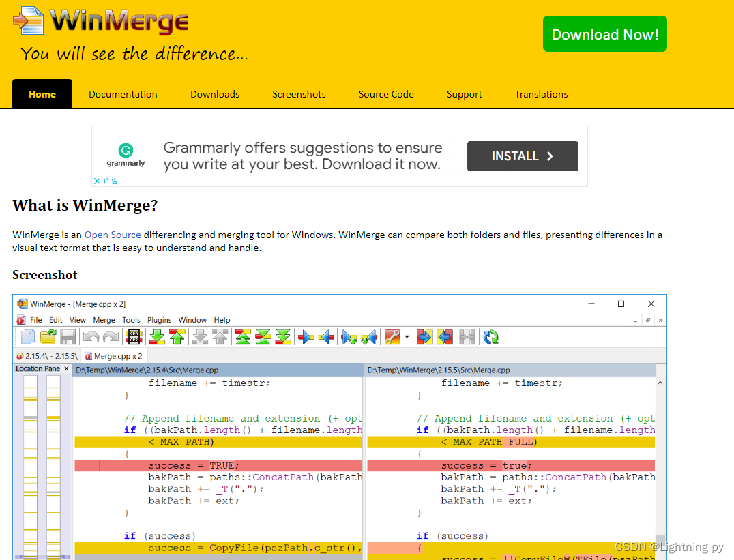Open the File menu in WinMerge
The image size is (734, 560).
pos(36,320)
